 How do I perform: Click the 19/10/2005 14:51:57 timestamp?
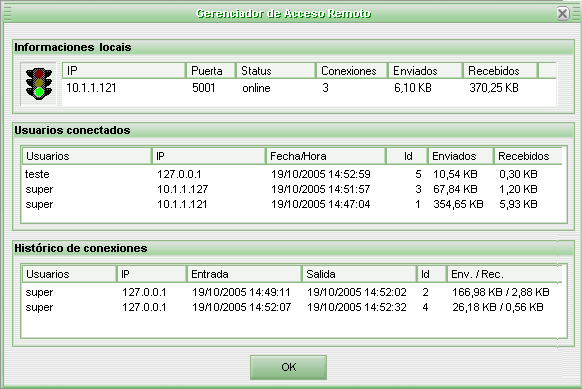[x=321, y=189]
